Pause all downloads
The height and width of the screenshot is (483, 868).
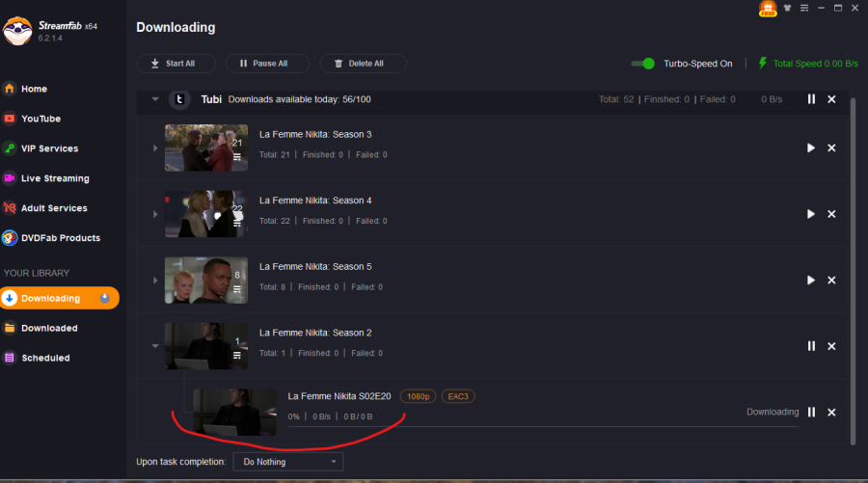point(267,64)
